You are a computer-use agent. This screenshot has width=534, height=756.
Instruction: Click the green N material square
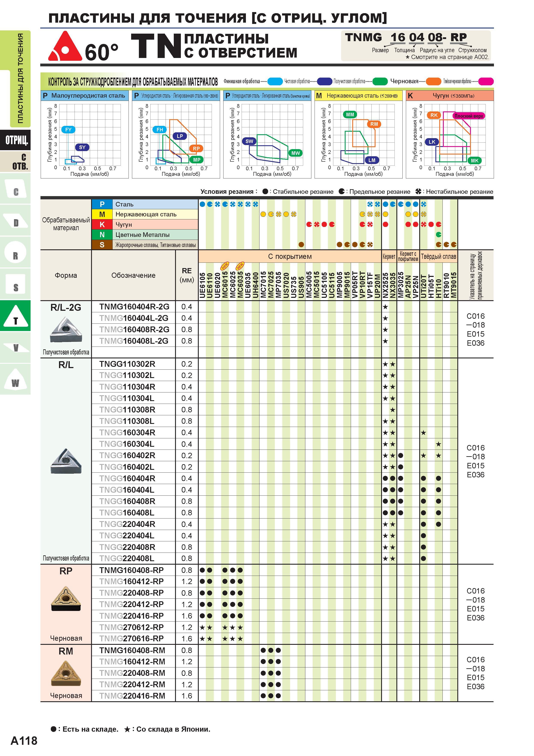pyautogui.click(x=102, y=235)
